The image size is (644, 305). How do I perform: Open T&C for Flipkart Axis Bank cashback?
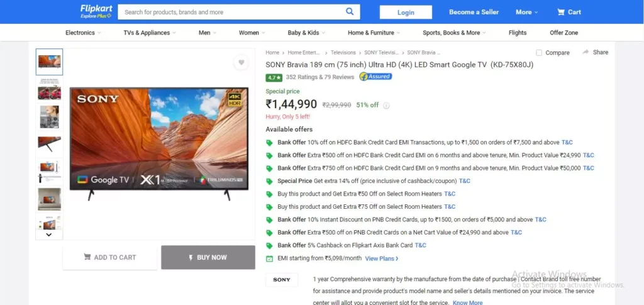[x=421, y=245]
